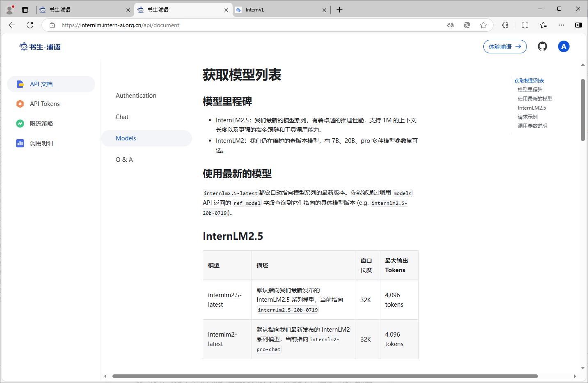The image size is (588, 383).
Task: Open the Q & A docs section
Action: (x=124, y=160)
